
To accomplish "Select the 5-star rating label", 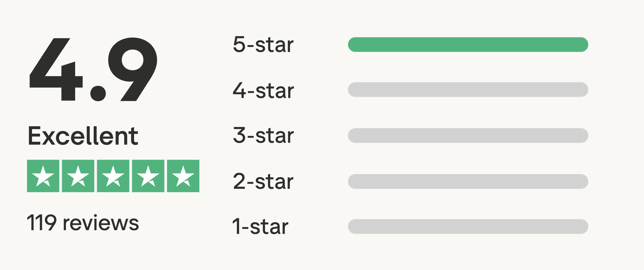I will [x=263, y=44].
